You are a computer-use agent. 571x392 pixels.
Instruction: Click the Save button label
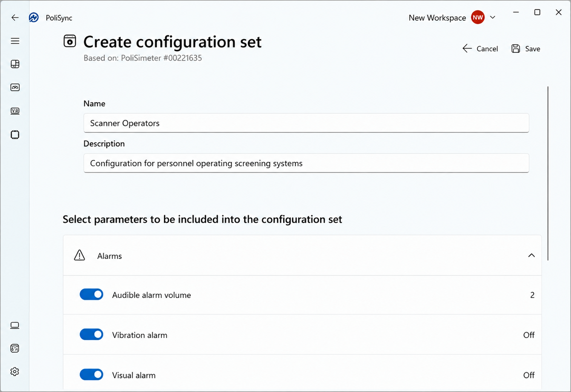(533, 49)
